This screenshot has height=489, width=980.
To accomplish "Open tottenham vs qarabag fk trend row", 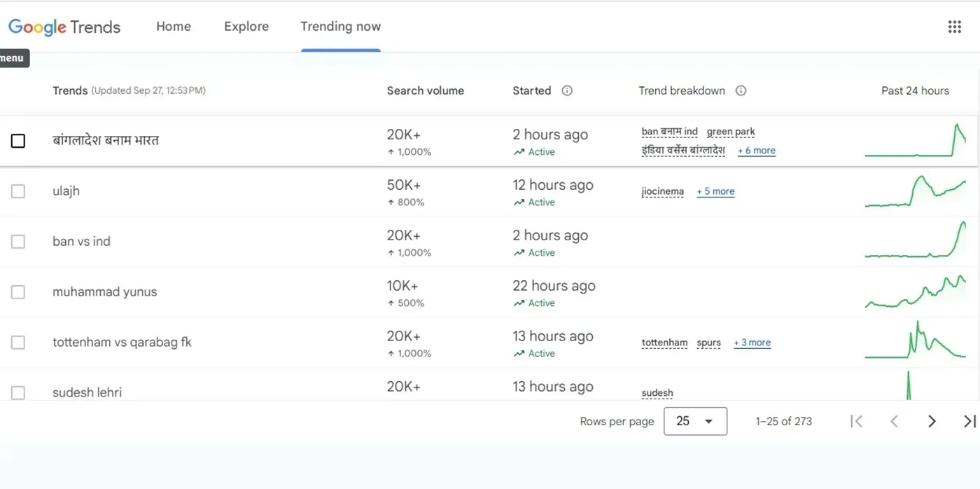I will click(x=122, y=343).
